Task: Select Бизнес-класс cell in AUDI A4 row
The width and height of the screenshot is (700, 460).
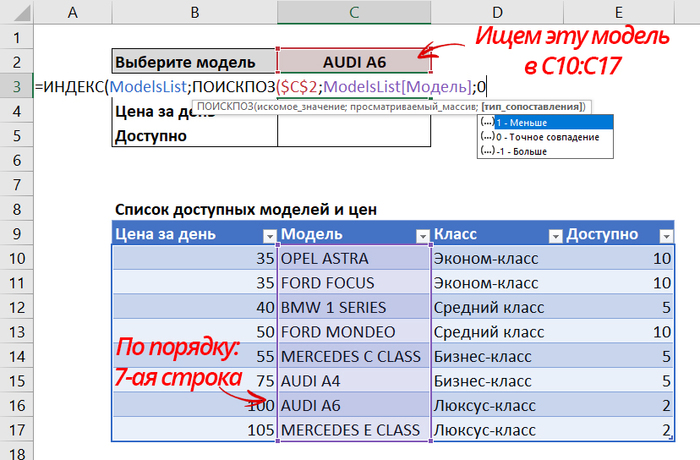Action: click(497, 381)
